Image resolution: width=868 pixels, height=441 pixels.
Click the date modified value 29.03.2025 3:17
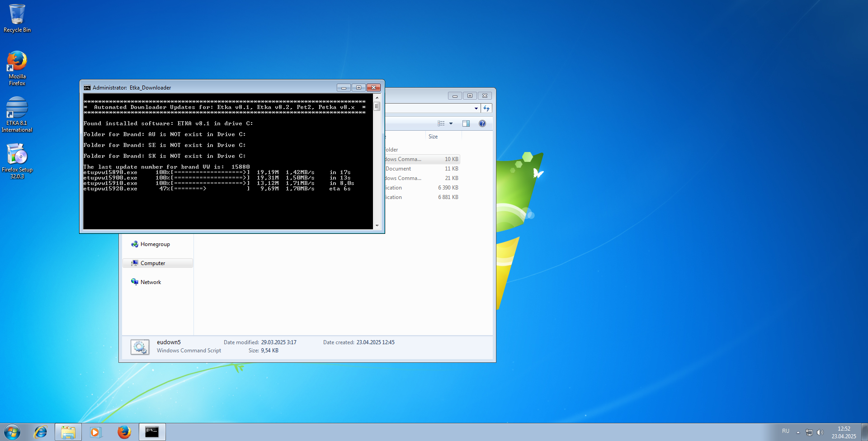tap(278, 342)
